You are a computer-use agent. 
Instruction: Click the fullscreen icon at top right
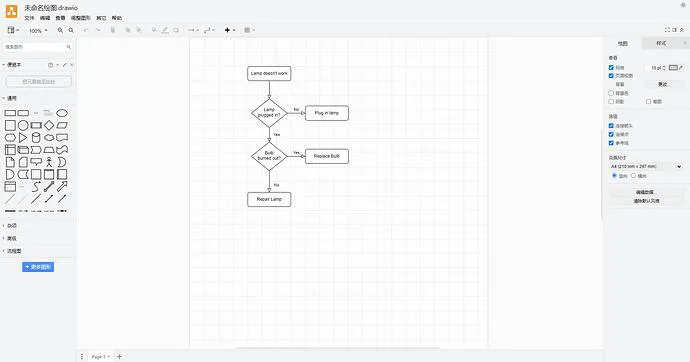(667, 30)
